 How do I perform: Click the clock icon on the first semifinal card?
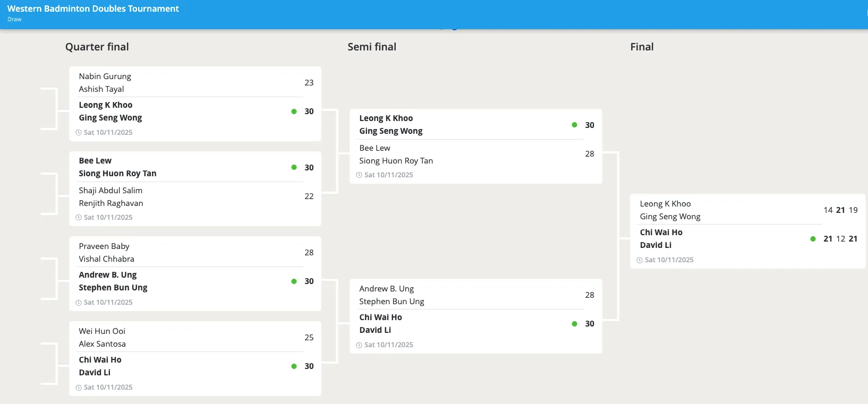click(x=359, y=175)
